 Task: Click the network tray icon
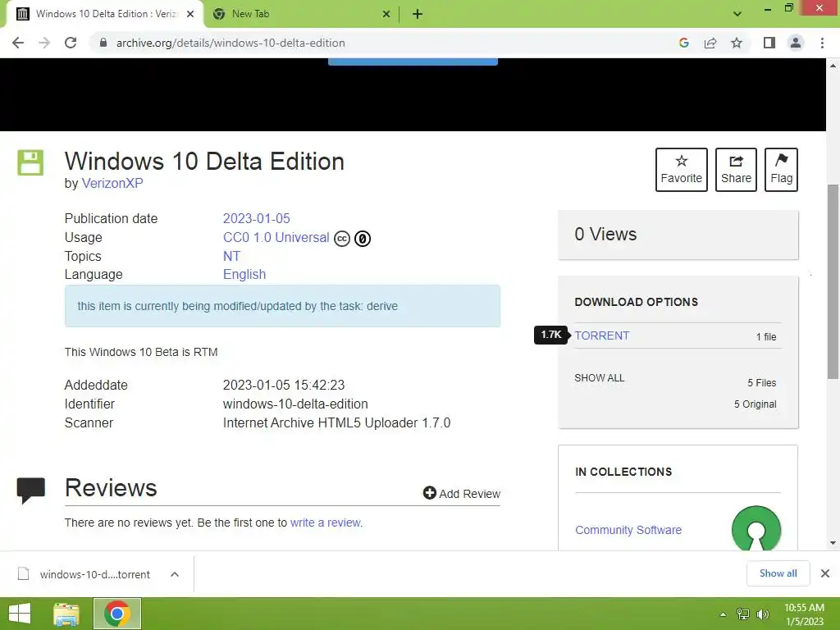point(743,614)
